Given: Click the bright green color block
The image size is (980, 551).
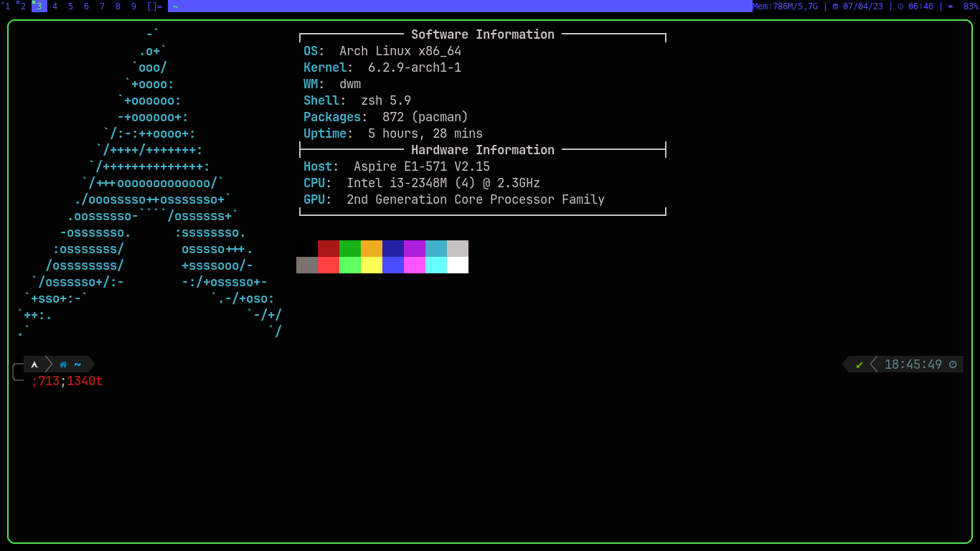Looking at the screenshot, I should pos(350,265).
